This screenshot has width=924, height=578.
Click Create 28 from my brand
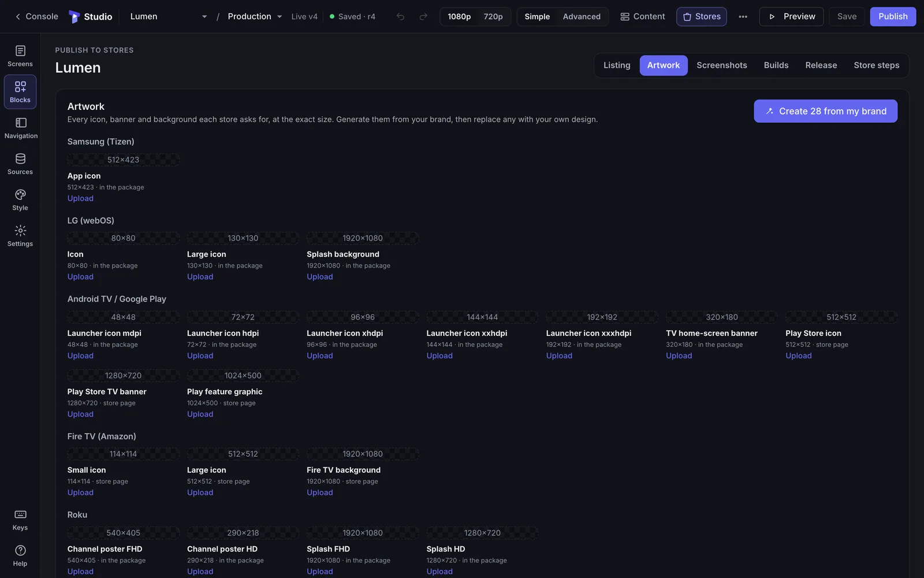tap(825, 111)
